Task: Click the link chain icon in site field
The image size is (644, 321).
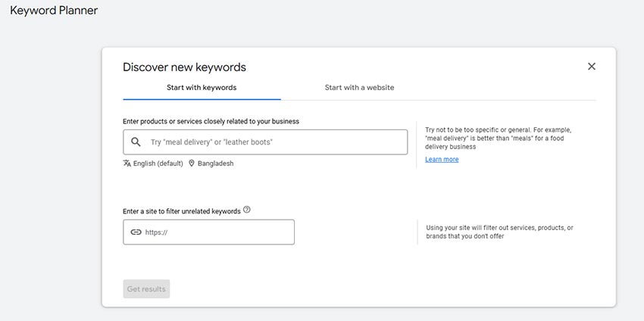Action: click(x=136, y=232)
